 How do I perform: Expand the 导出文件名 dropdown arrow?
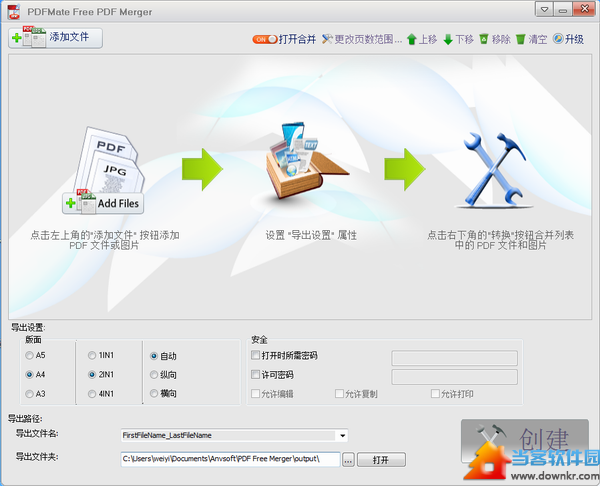[342, 435]
